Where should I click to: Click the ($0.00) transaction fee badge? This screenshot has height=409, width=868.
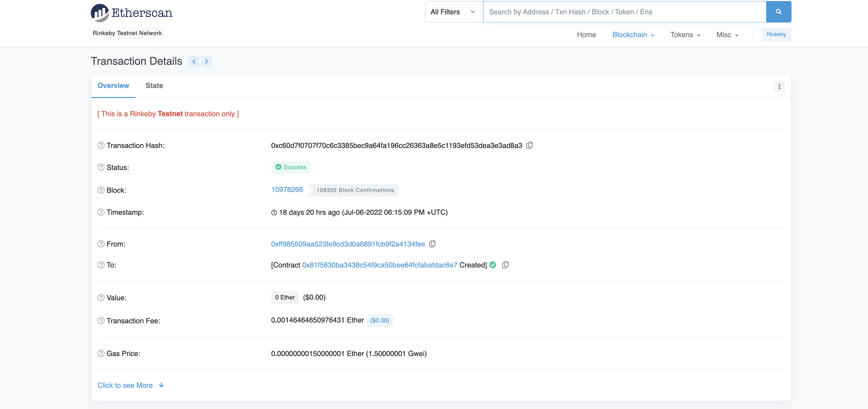tap(380, 320)
